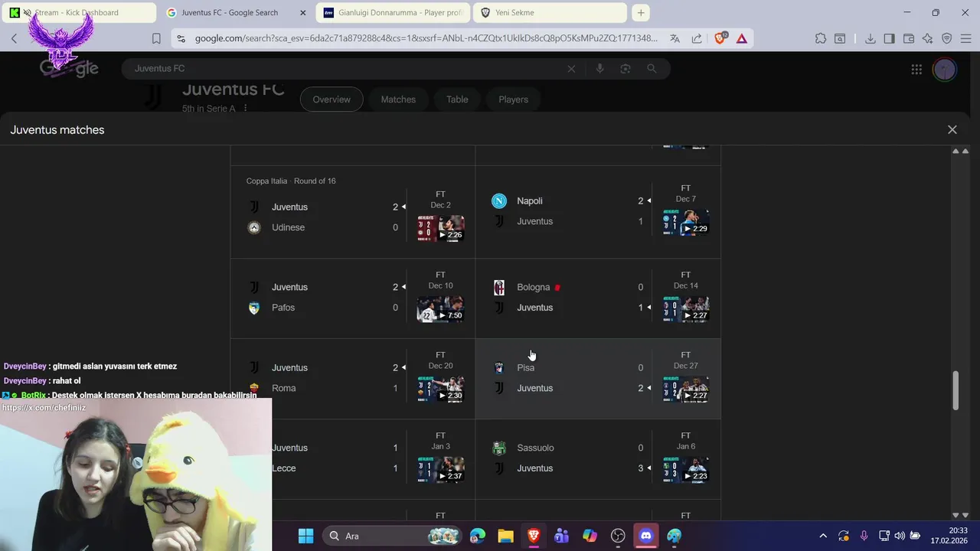Click scrollbar up arrow in matches panel
This screenshot has width=980, height=551.
[955, 151]
